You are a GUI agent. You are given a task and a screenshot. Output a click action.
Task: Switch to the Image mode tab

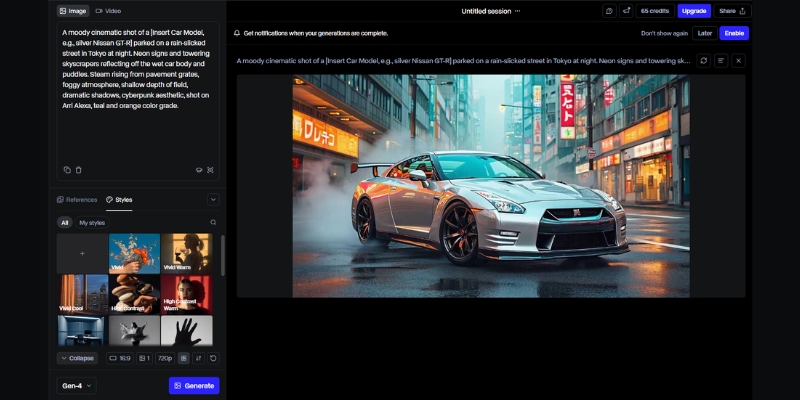(x=73, y=11)
